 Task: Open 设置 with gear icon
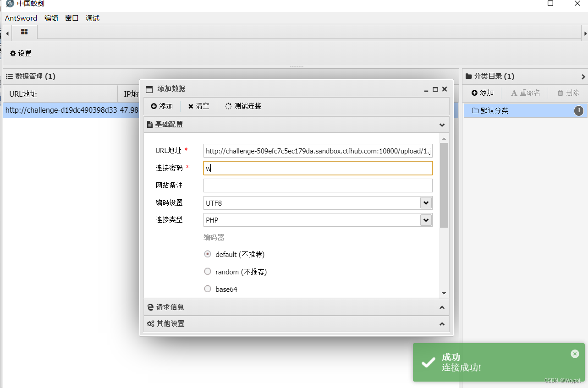tap(21, 54)
